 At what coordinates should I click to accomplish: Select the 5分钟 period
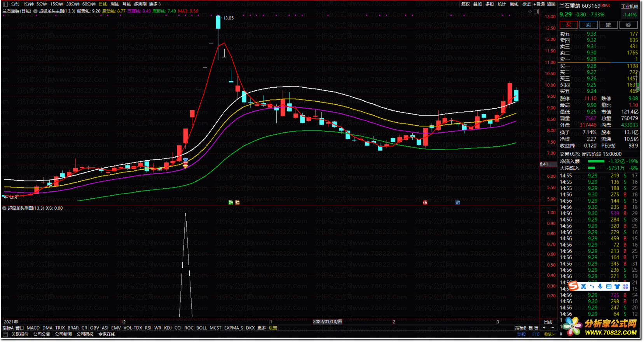tap(42, 4)
